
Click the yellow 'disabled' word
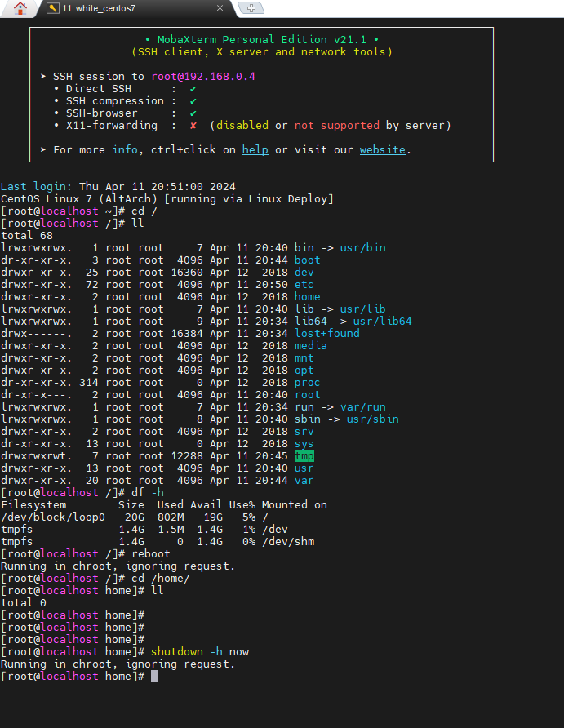point(242,126)
